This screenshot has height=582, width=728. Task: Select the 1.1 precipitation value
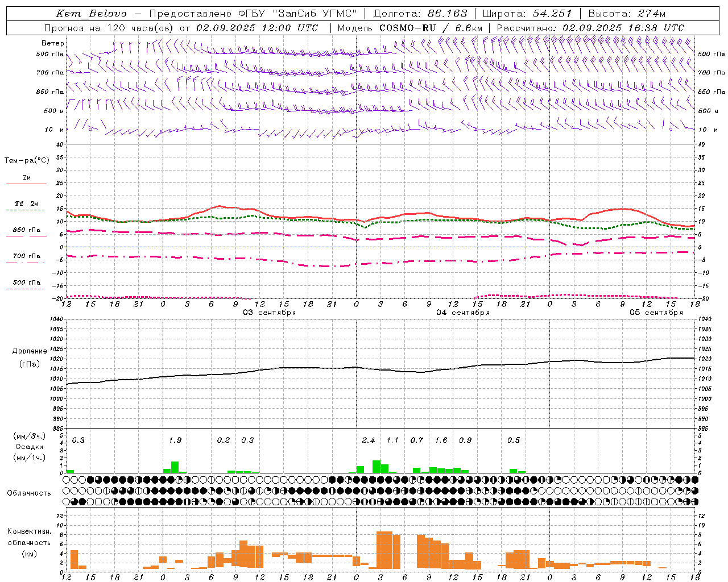tap(392, 440)
